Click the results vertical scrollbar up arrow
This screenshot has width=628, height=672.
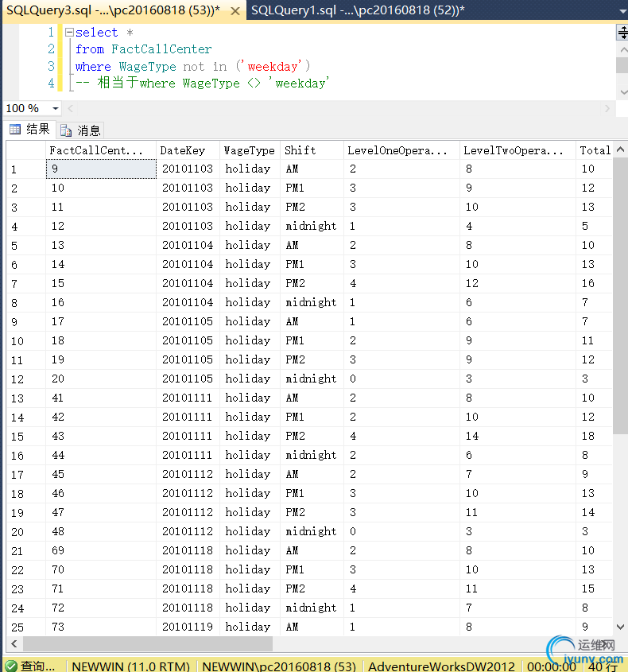620,150
